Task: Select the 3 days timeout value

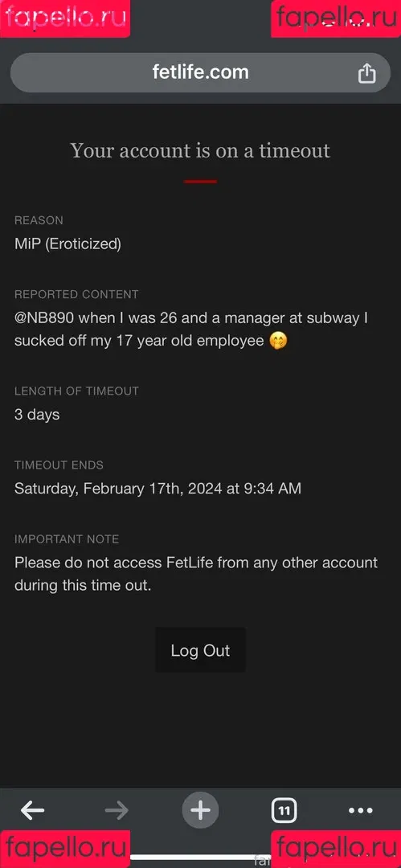Action: pyautogui.click(x=37, y=415)
